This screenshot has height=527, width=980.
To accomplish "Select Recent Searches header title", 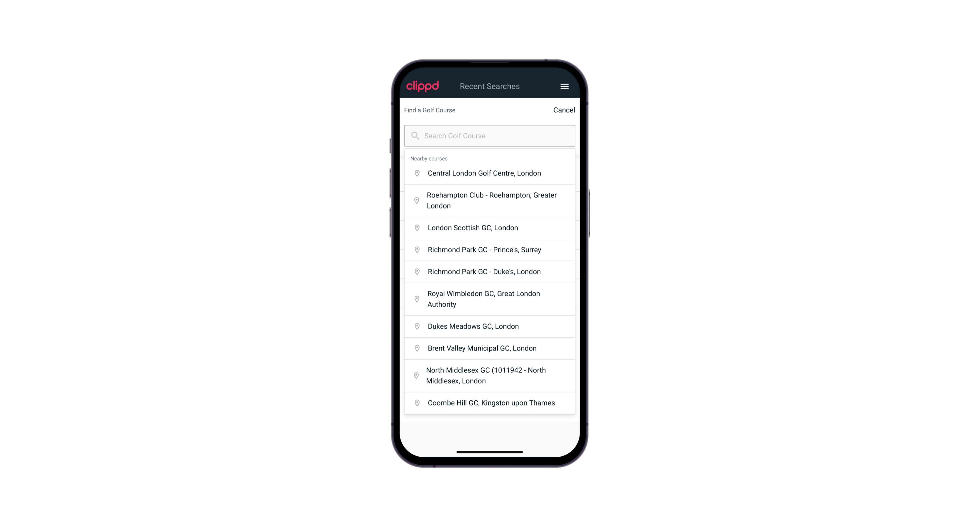I will click(489, 86).
